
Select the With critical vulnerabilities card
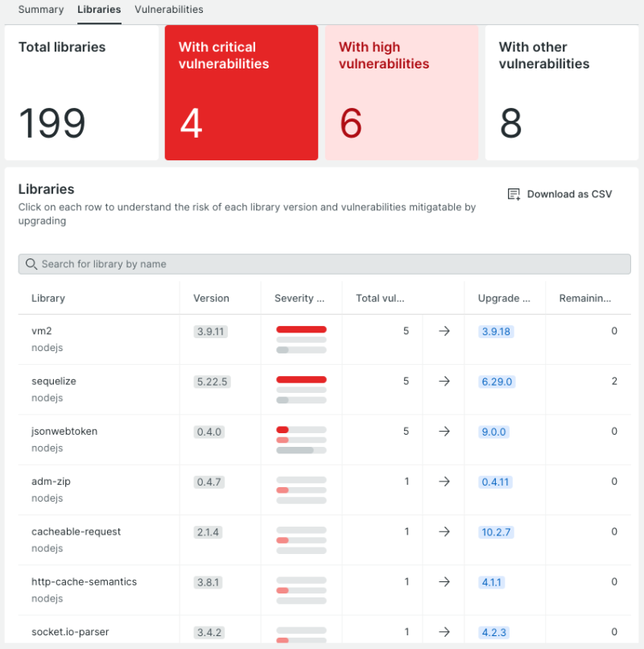(x=241, y=92)
